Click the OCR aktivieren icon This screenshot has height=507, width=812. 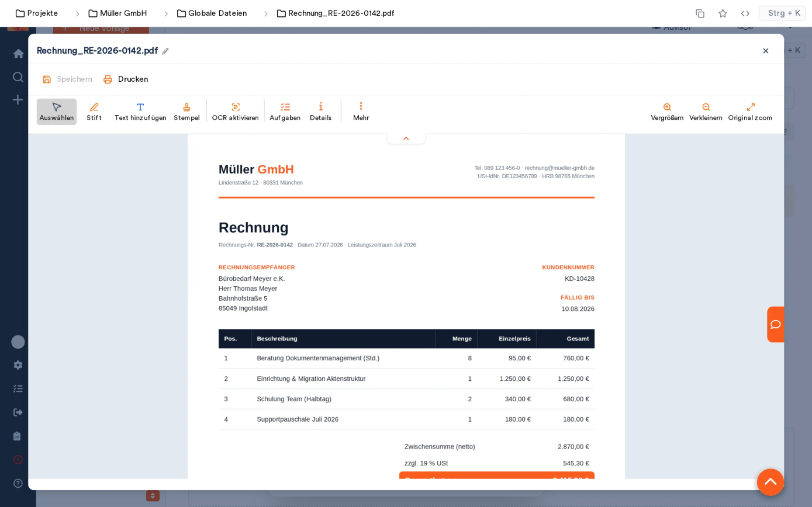coord(236,107)
